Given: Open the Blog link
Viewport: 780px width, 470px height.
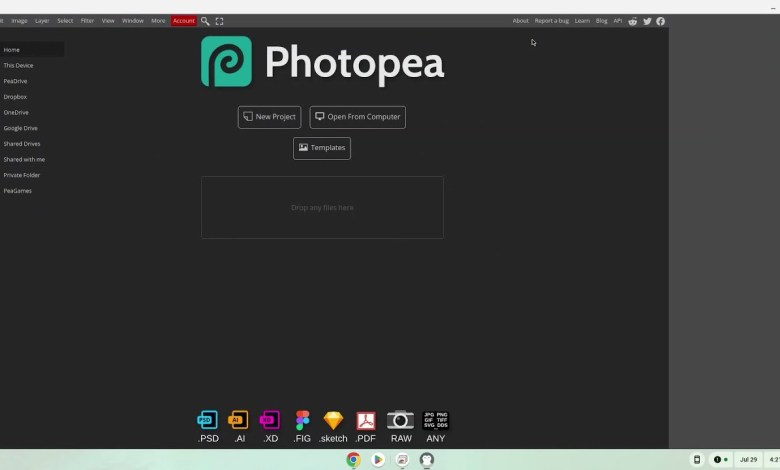Looking at the screenshot, I should tap(601, 21).
